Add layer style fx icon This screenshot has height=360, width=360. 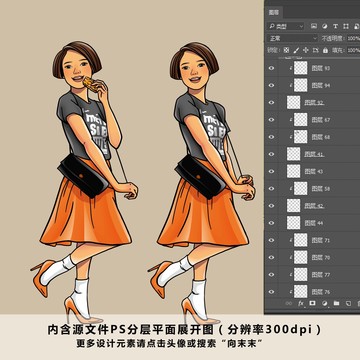[x=301, y=303]
